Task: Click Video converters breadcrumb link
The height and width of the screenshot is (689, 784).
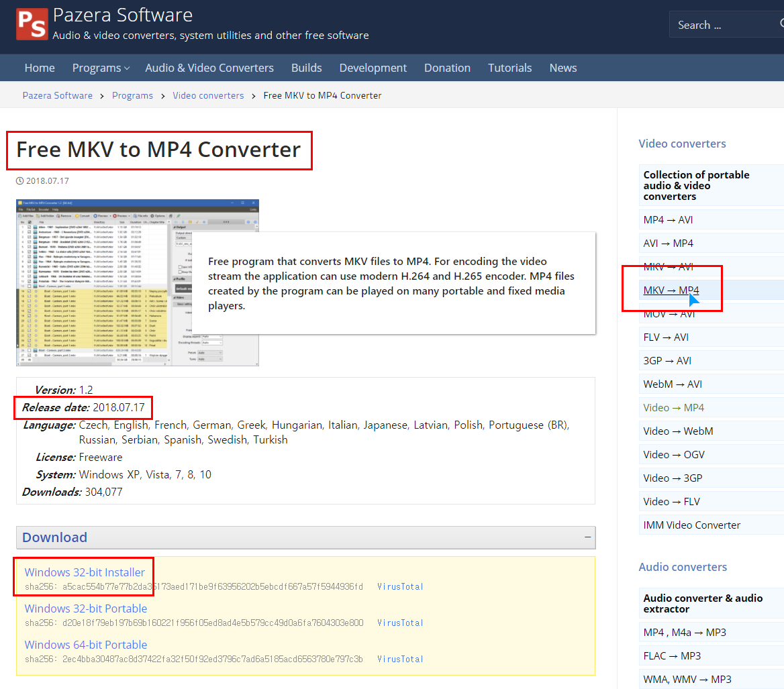Action: point(209,95)
